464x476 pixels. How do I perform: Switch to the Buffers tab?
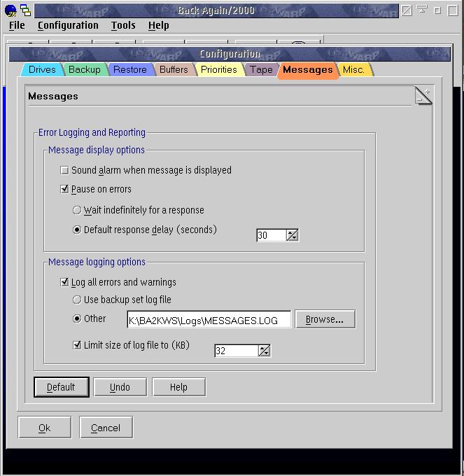point(174,69)
